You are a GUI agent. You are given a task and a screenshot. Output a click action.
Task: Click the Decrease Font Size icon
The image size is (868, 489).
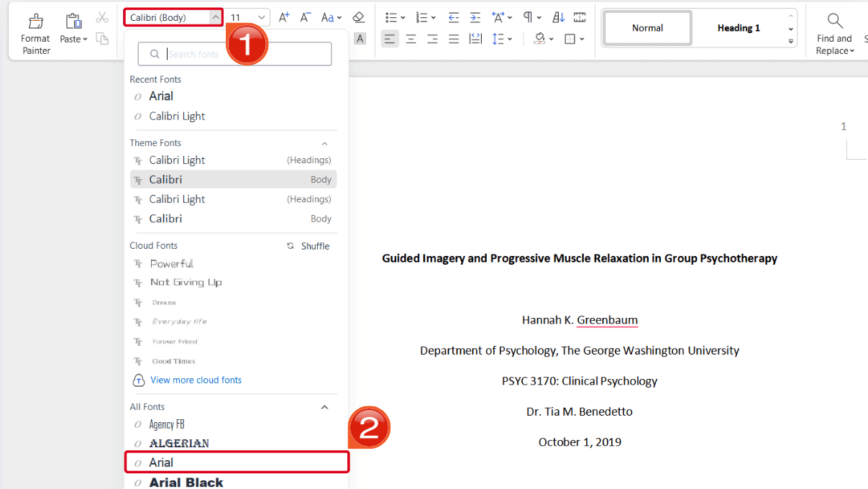click(x=306, y=17)
